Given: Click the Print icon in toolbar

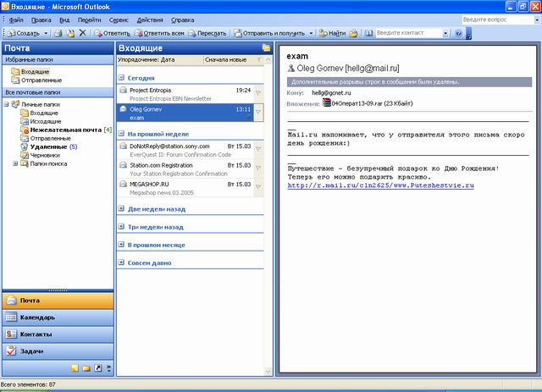Looking at the screenshot, I should [x=58, y=33].
